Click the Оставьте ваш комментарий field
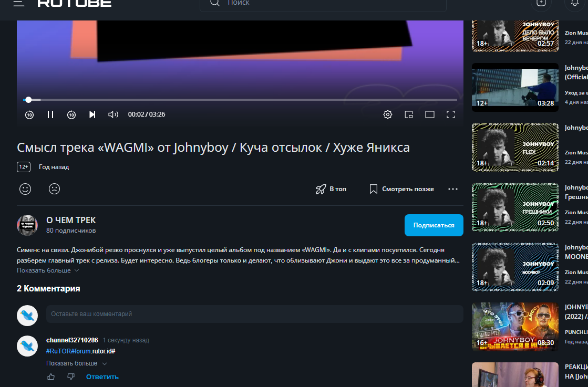The width and height of the screenshot is (588, 387). click(x=255, y=314)
